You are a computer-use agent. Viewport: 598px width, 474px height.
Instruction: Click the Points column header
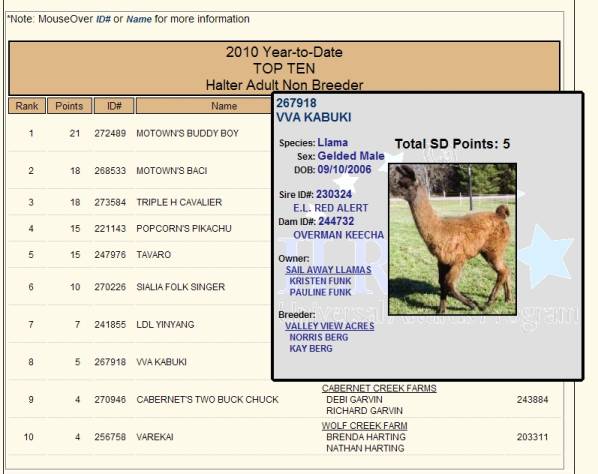tap(69, 106)
